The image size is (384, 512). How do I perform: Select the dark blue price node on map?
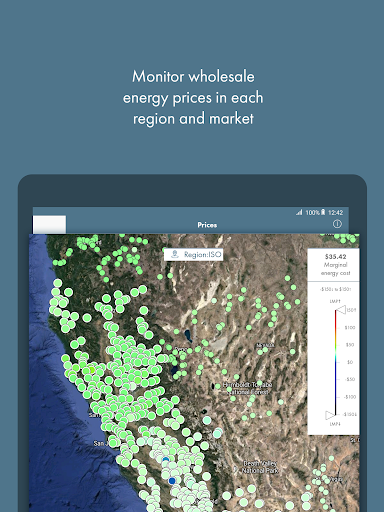coord(172,481)
